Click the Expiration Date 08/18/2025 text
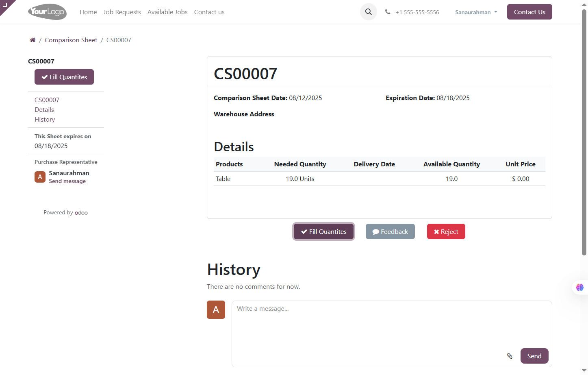 pyautogui.click(x=427, y=98)
